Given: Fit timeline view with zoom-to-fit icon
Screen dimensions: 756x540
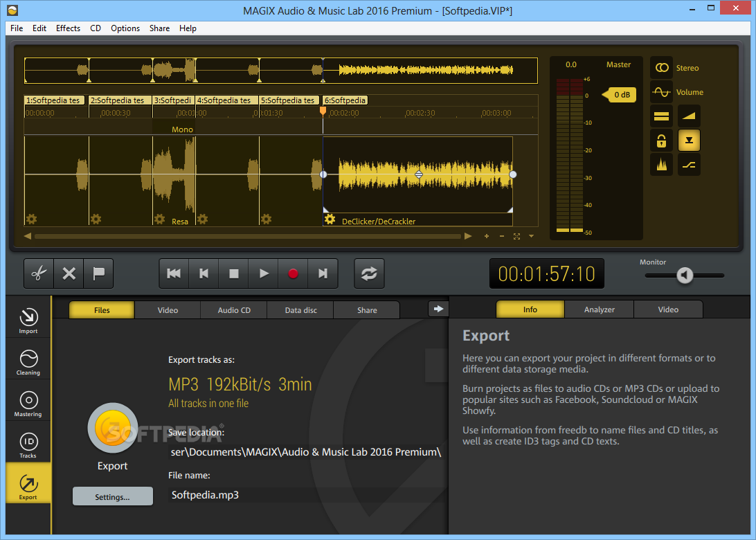Looking at the screenshot, I should 517,236.
